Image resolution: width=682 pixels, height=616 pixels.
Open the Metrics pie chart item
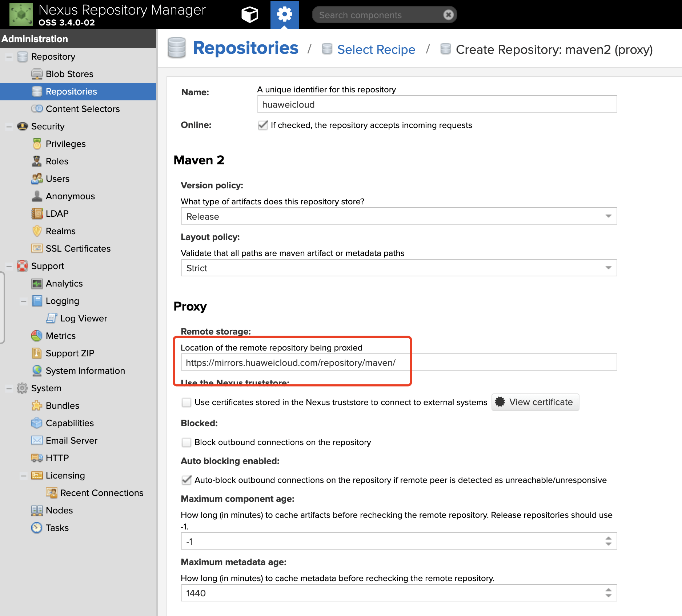[x=60, y=336]
